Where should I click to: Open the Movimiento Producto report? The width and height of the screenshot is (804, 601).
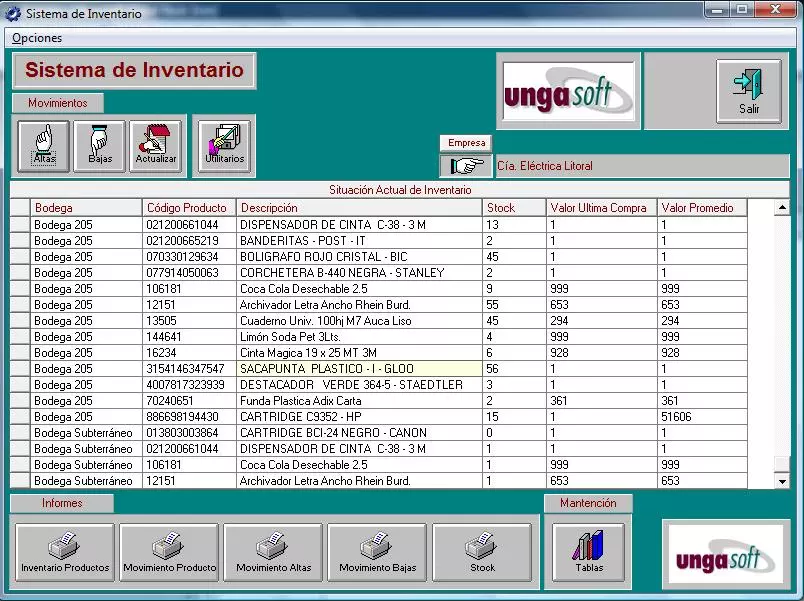(x=169, y=550)
